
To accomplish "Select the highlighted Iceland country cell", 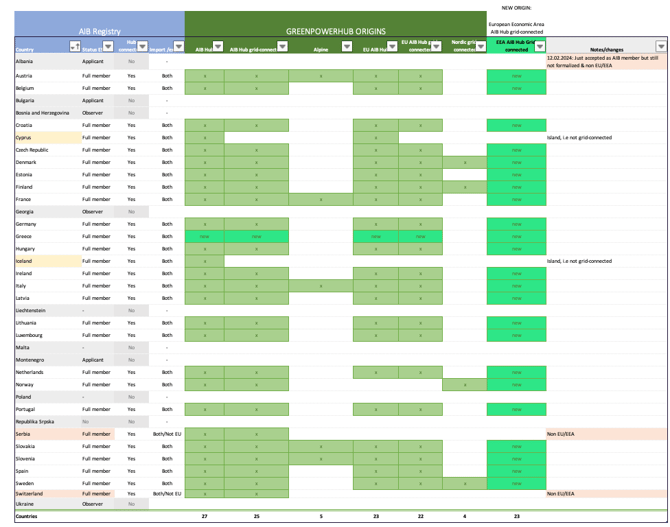I will (48, 261).
